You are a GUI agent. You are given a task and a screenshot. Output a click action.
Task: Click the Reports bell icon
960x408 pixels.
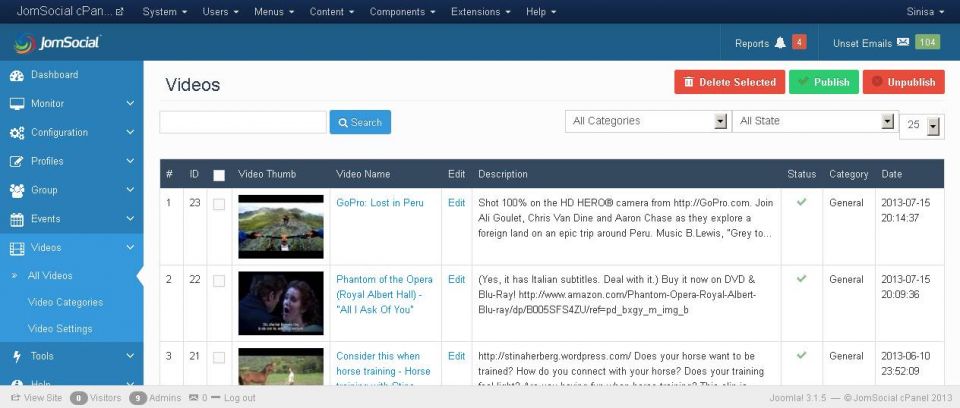click(780, 43)
